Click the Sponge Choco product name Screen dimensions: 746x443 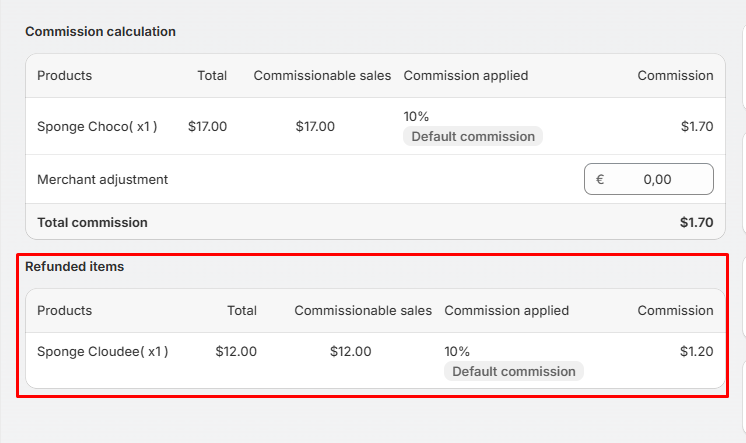[x=97, y=127]
